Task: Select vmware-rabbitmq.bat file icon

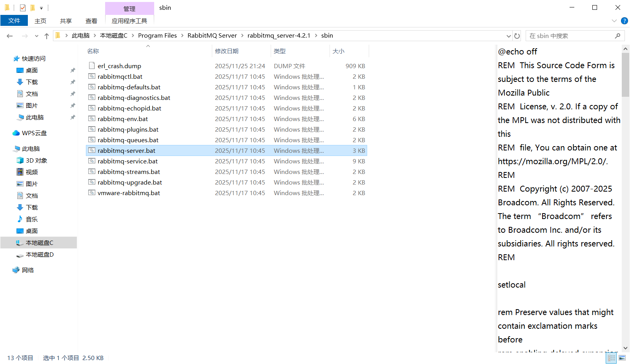Action: pos(92,192)
